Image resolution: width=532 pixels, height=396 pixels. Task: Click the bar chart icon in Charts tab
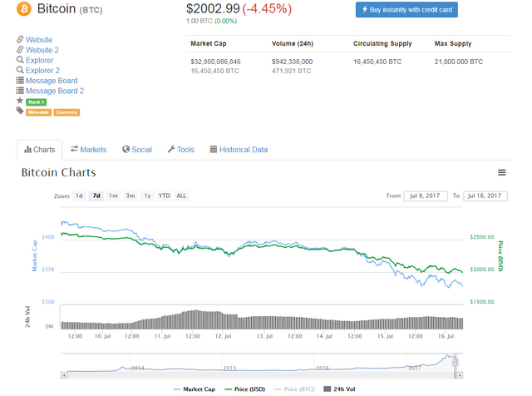pos(27,150)
